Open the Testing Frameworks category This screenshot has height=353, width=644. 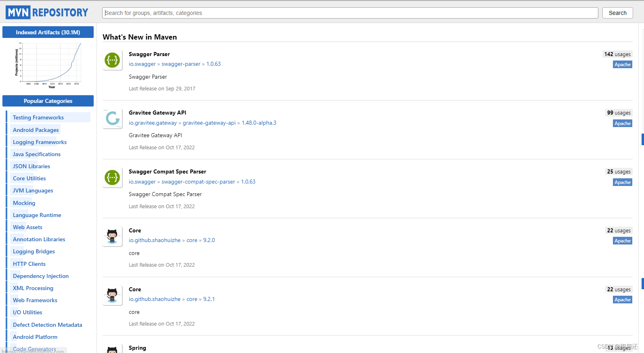tap(38, 117)
